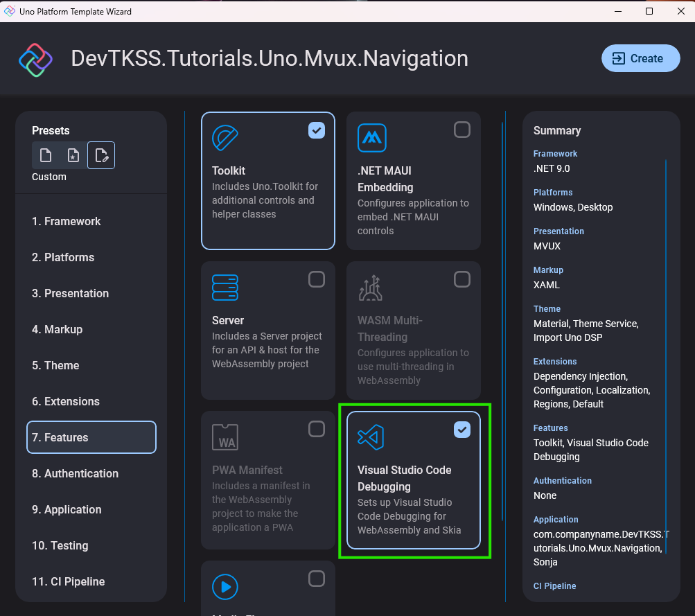This screenshot has width=695, height=616.
Task: Uncheck Visual Studio Code Debugging
Action: coord(462,430)
